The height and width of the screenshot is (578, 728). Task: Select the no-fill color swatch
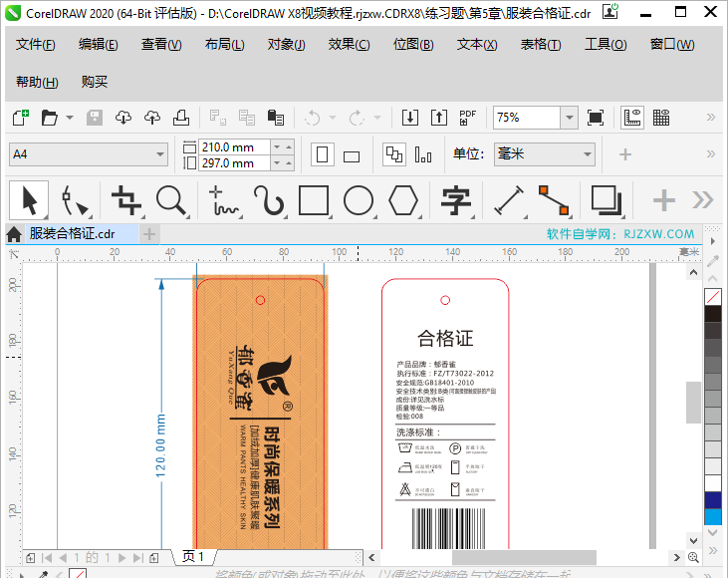pos(713,297)
